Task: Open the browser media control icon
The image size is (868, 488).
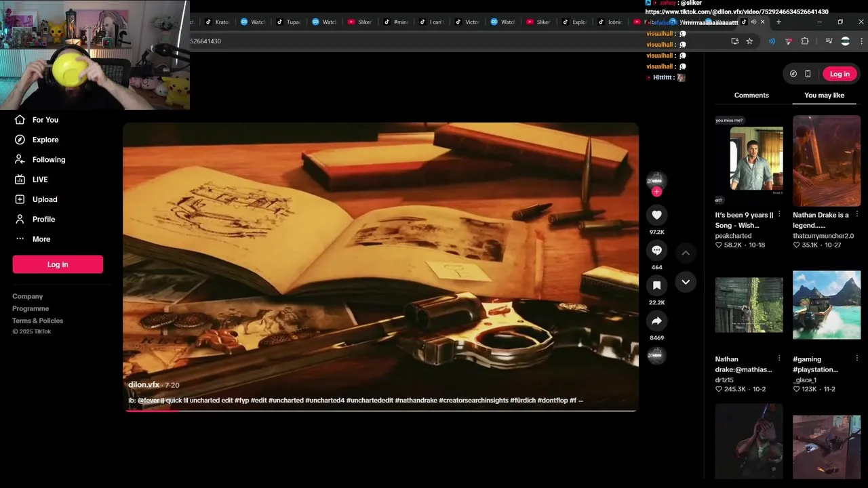Action: point(829,41)
